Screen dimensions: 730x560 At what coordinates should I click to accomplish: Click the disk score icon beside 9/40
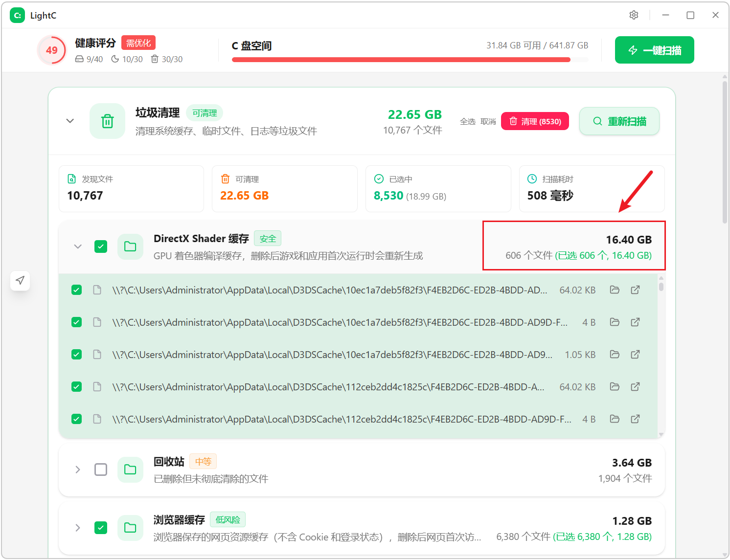tap(79, 59)
